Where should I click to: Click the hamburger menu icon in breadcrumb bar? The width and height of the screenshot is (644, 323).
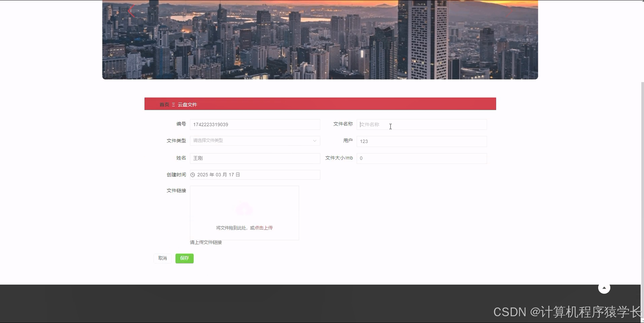pyautogui.click(x=173, y=105)
